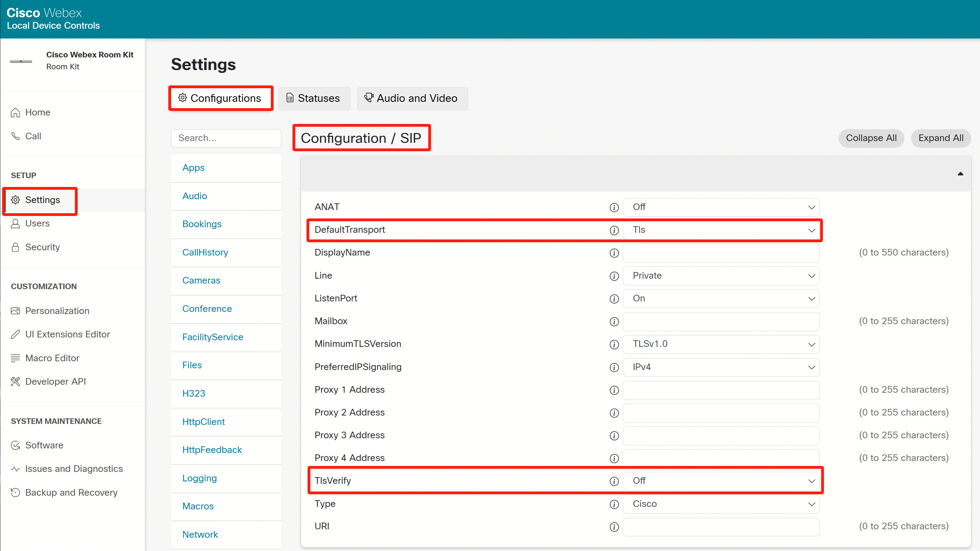This screenshot has width=980, height=551.
Task: Open the Developer API page
Action: 48,381
